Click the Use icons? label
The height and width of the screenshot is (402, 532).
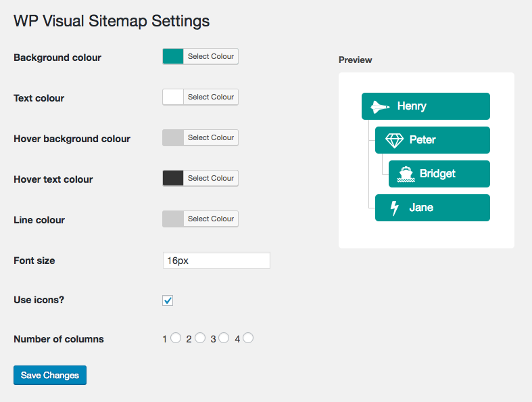click(x=39, y=300)
